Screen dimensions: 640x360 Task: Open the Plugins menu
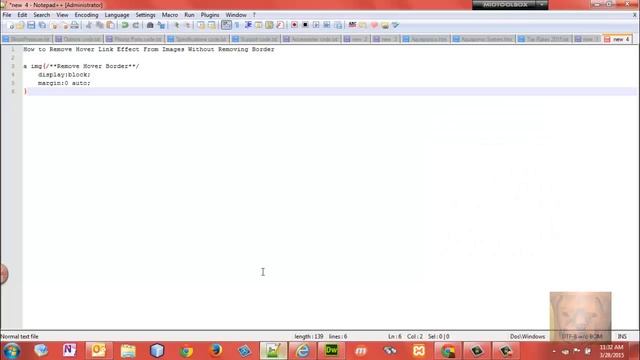click(x=210, y=15)
